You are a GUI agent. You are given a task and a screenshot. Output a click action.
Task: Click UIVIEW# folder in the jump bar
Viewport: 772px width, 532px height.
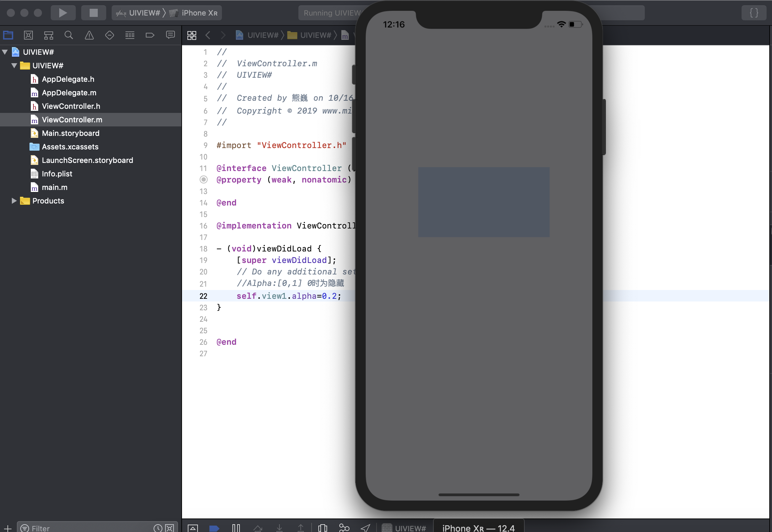(x=310, y=35)
